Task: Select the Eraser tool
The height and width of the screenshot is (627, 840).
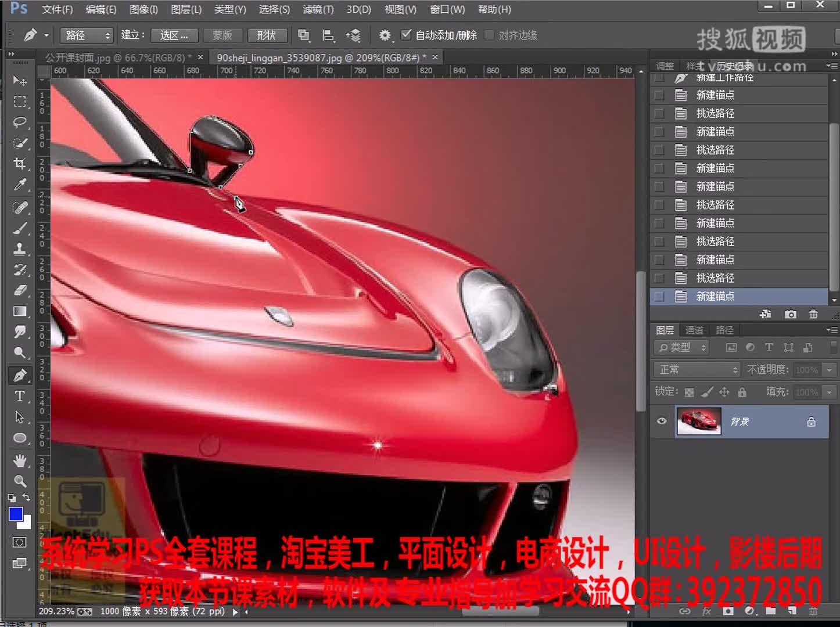Action: (20, 290)
